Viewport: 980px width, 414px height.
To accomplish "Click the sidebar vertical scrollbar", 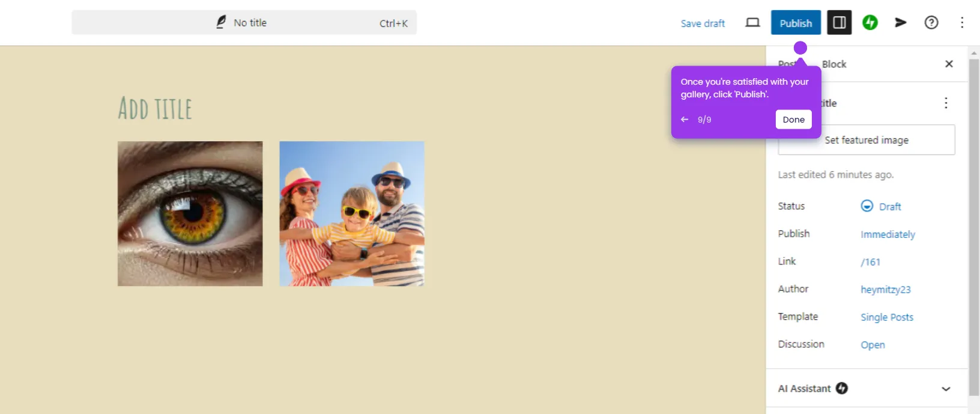I will (x=974, y=227).
